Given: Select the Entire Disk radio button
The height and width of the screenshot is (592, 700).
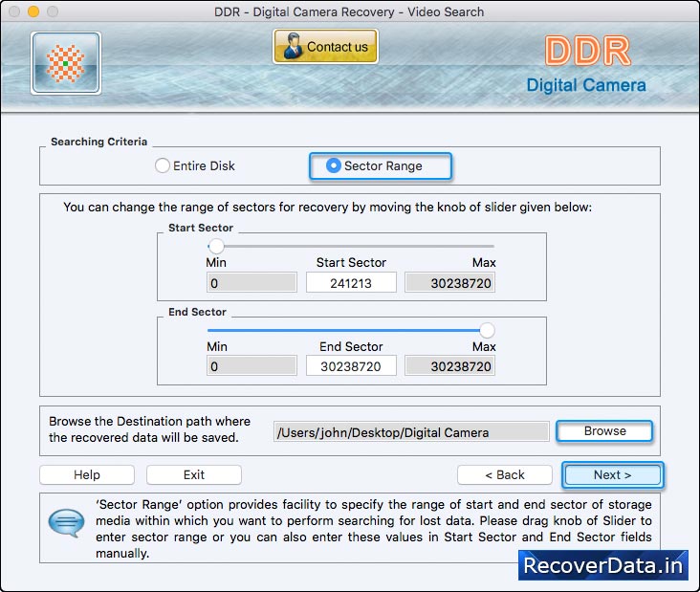Looking at the screenshot, I should pos(162,165).
